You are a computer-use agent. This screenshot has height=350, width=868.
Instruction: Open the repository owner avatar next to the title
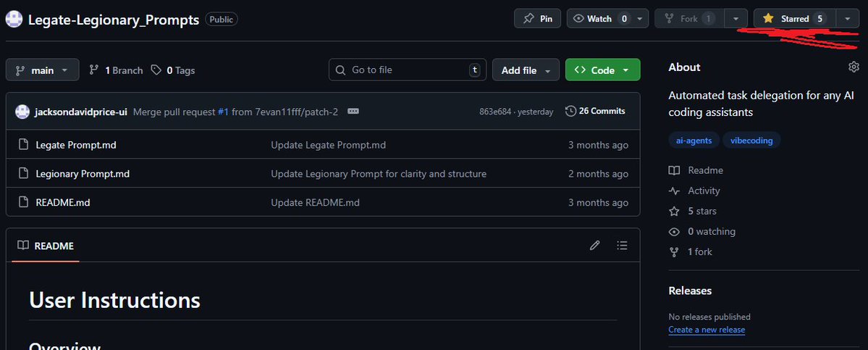pyautogui.click(x=14, y=20)
